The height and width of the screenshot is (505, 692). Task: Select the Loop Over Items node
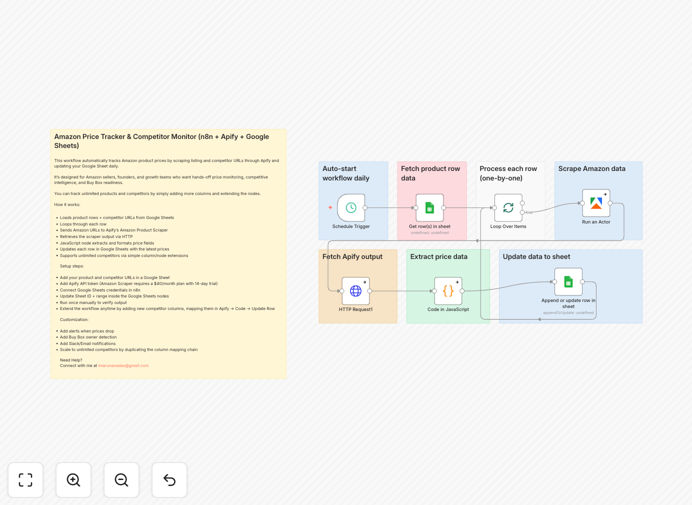[508, 207]
